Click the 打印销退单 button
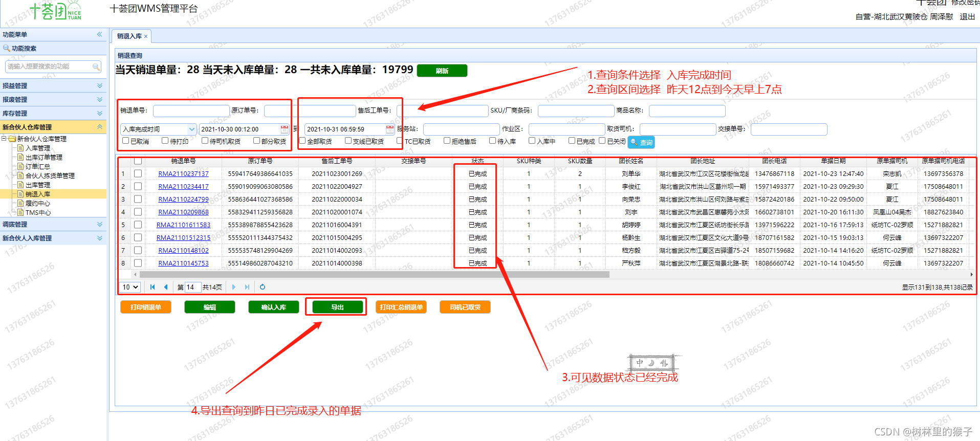The image size is (980, 441). tap(146, 307)
